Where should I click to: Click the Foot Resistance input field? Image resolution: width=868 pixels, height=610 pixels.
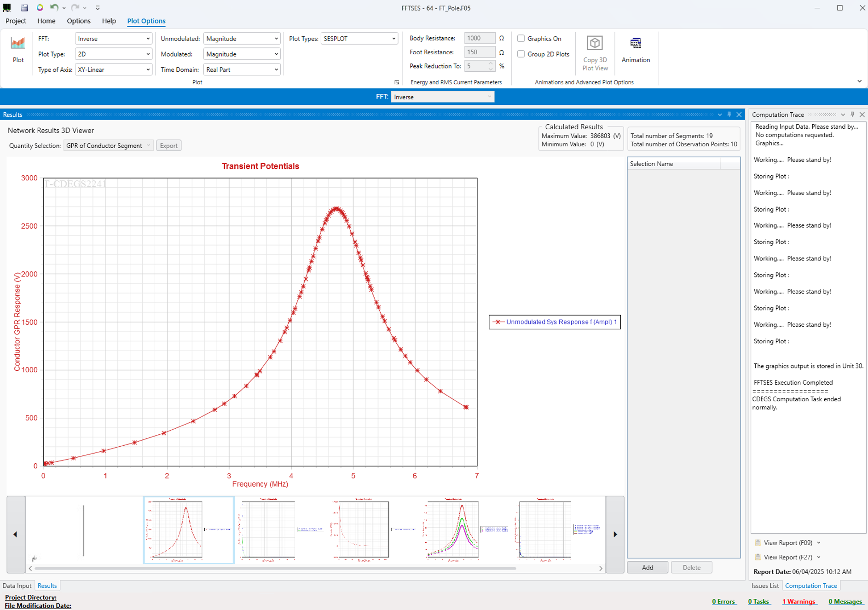(x=480, y=52)
